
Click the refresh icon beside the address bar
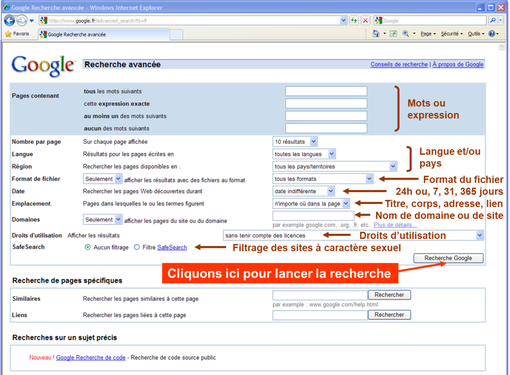coord(354,21)
